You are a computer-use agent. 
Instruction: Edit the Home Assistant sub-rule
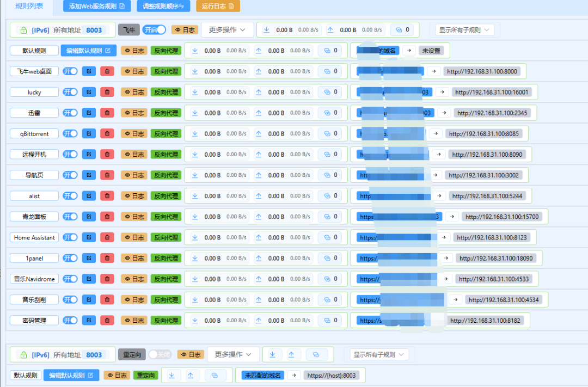click(x=89, y=237)
